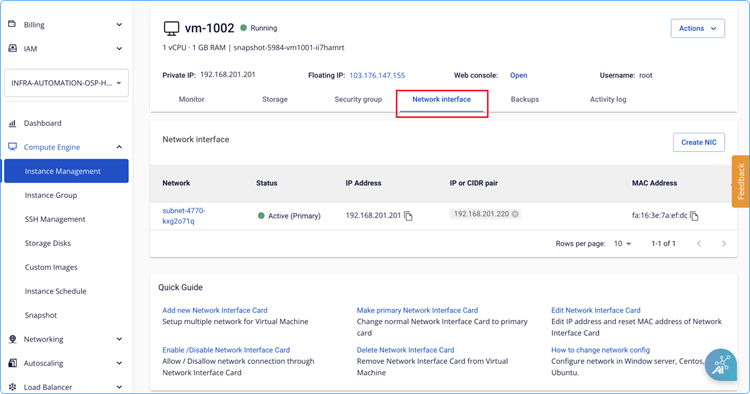Open Floating IP 103.176.147.155 link
The image size is (750, 394).
(377, 76)
